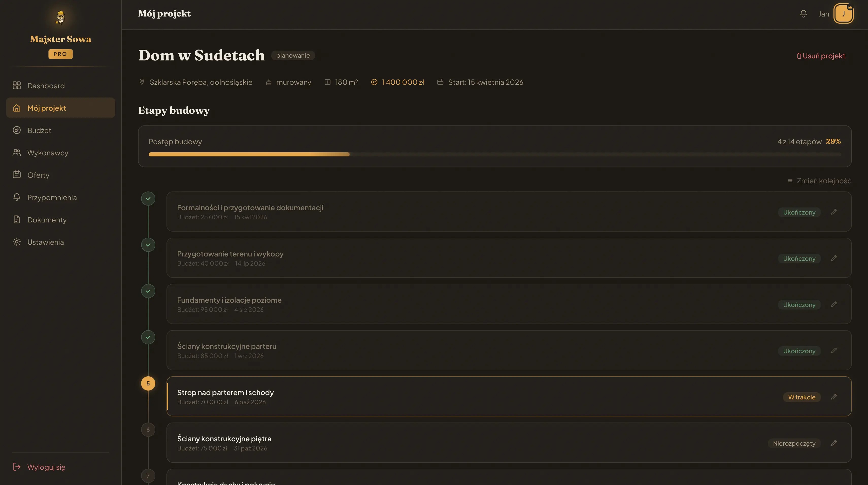Click the 29% progress value
The width and height of the screenshot is (868, 485).
click(x=833, y=141)
